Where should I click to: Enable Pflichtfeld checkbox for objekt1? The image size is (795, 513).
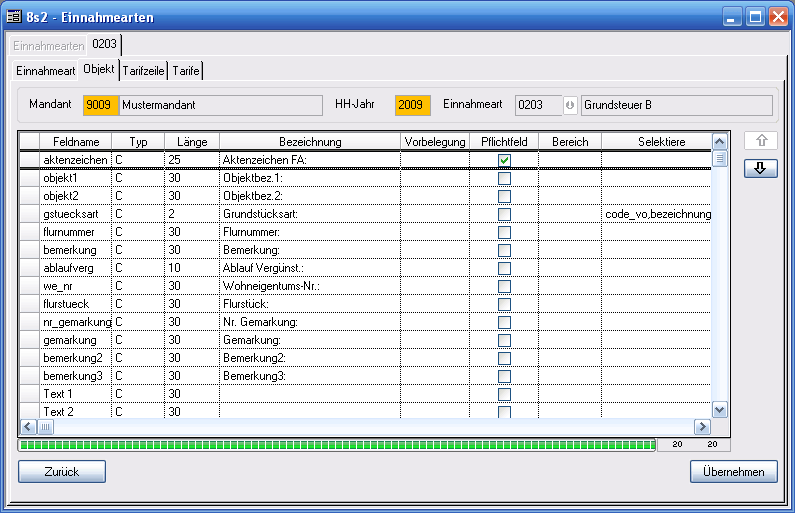(x=504, y=178)
